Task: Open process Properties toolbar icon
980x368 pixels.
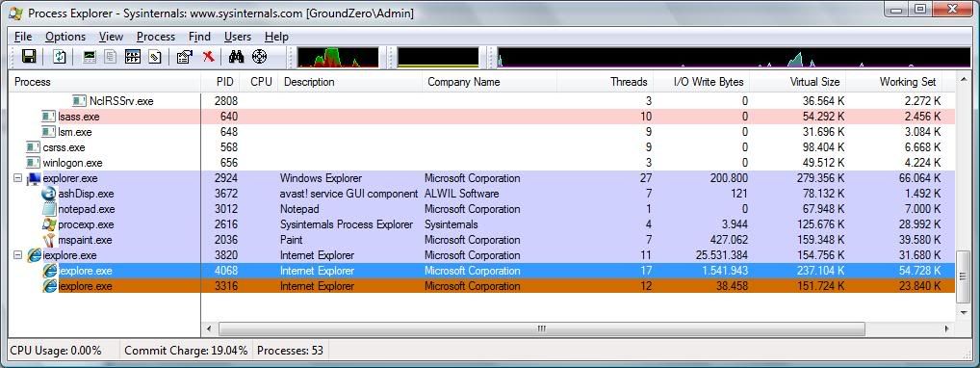Action: [185, 57]
